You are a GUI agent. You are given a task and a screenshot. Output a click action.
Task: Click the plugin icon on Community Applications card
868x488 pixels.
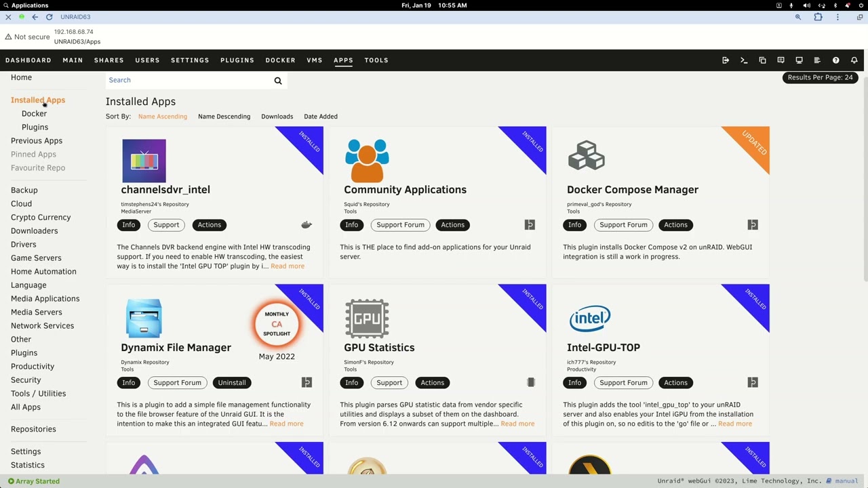pyautogui.click(x=530, y=225)
